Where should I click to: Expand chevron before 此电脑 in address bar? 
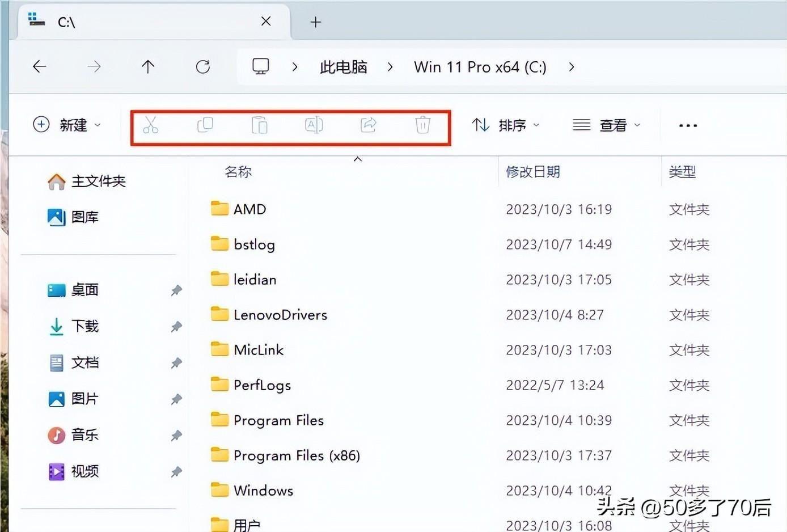click(x=295, y=67)
